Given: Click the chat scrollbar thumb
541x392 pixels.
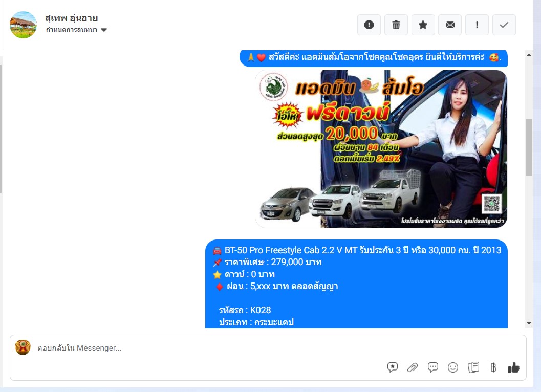Looking at the screenshot, I should pos(529,147).
